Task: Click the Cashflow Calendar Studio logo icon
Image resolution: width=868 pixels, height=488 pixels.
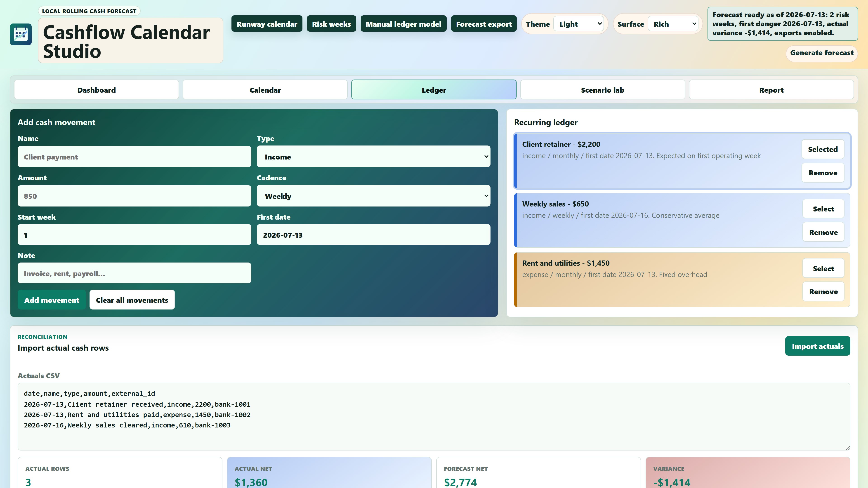Action: [21, 34]
